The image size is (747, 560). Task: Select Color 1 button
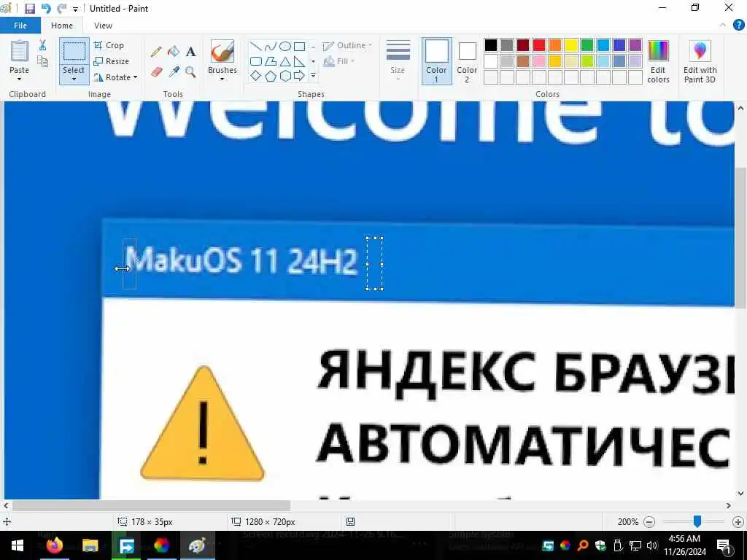pyautogui.click(x=436, y=61)
